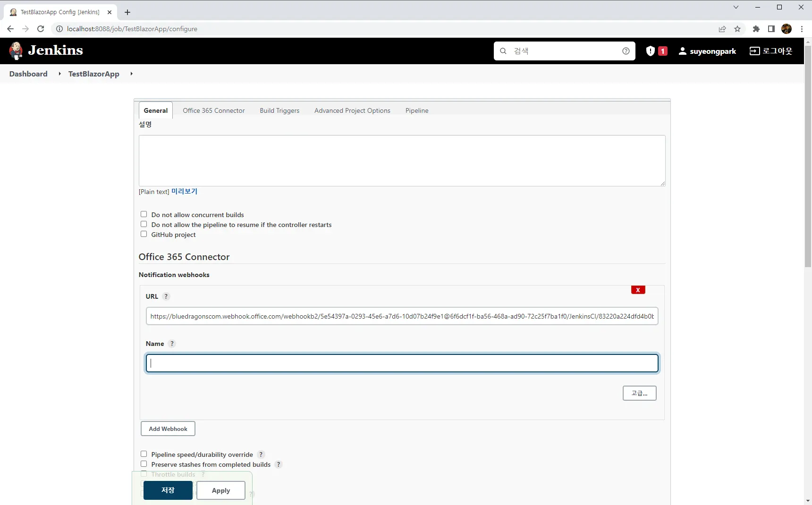Delete the webhook with red X button
Image resolution: width=812 pixels, height=505 pixels.
coord(638,290)
